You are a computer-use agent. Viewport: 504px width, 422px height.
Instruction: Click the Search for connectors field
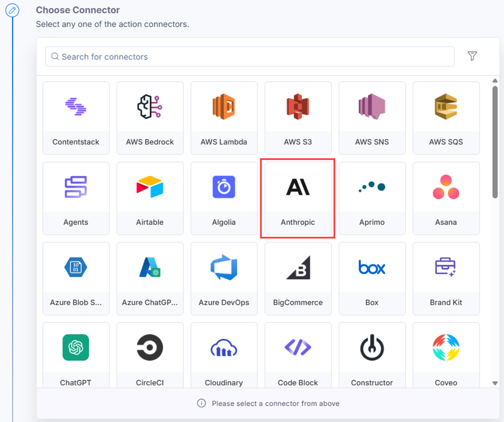click(x=250, y=57)
